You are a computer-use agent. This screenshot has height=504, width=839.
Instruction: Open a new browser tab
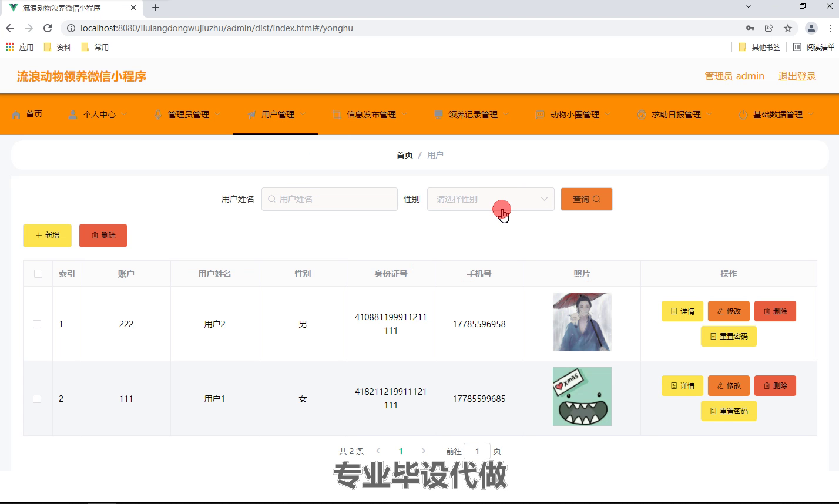pyautogui.click(x=156, y=8)
